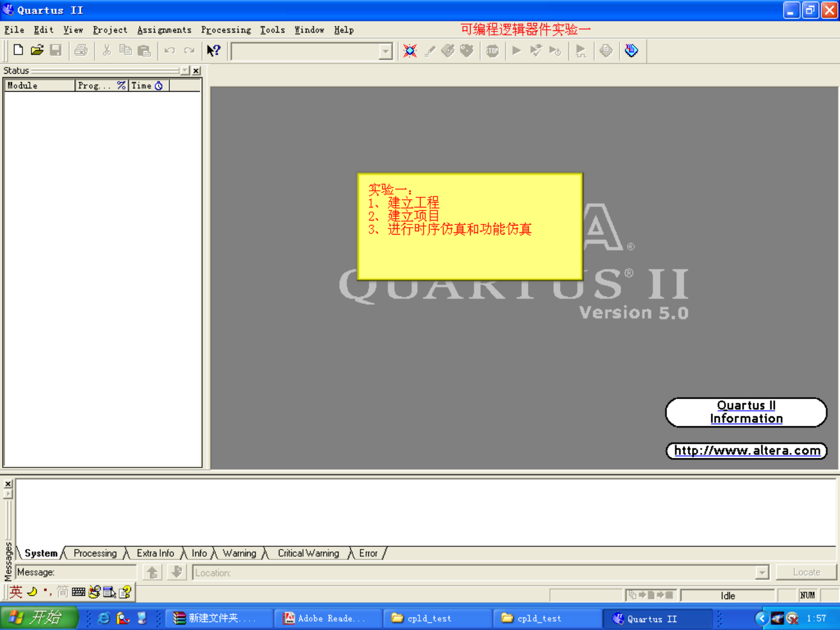Switch to the Error messages tab
This screenshot has height=630, width=840.
[368, 553]
